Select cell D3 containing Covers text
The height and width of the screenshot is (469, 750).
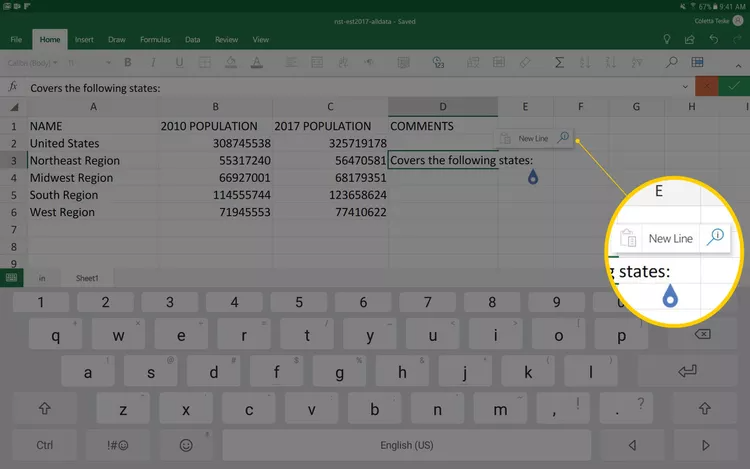click(442, 161)
